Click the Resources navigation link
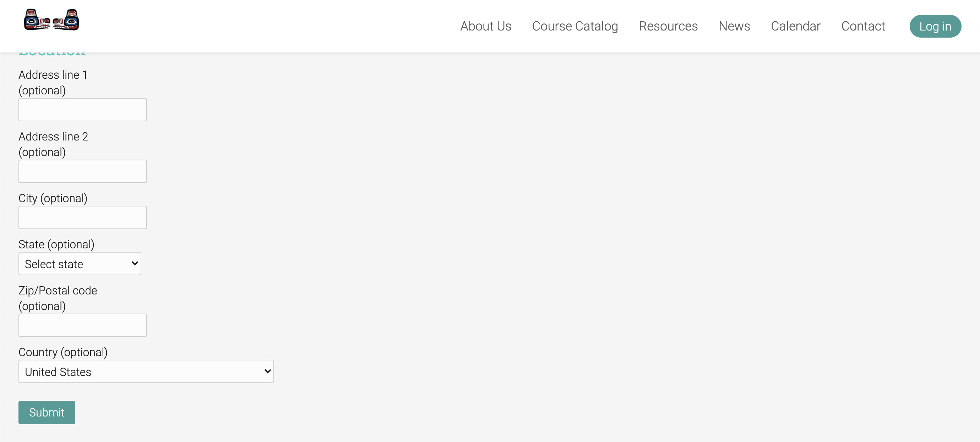This screenshot has height=442, width=980. [x=668, y=26]
